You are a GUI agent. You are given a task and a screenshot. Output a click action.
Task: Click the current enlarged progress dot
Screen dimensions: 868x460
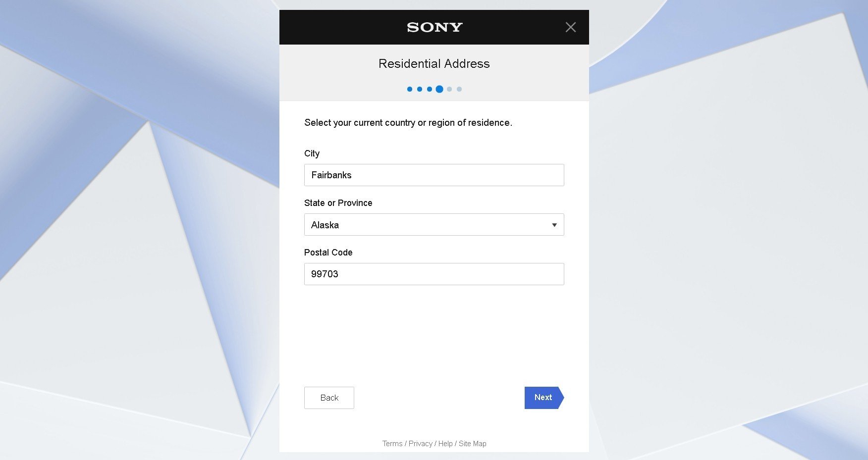[439, 89]
